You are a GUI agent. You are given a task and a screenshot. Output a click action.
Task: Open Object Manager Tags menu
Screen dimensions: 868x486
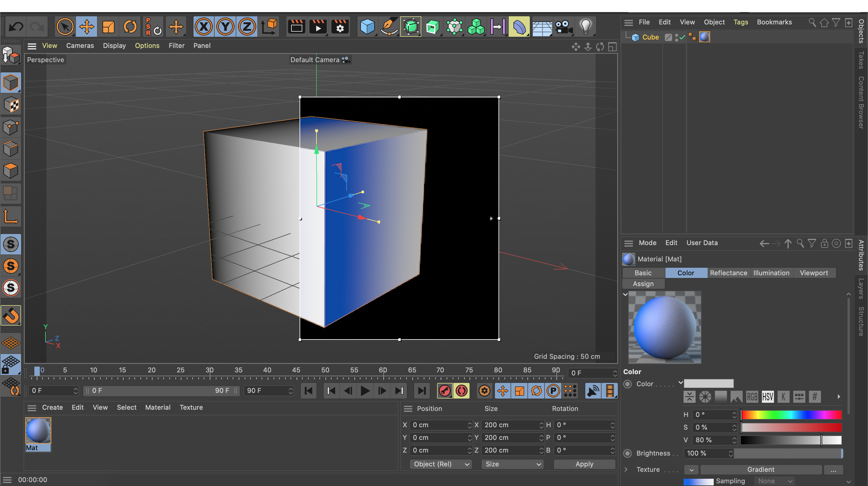point(741,22)
